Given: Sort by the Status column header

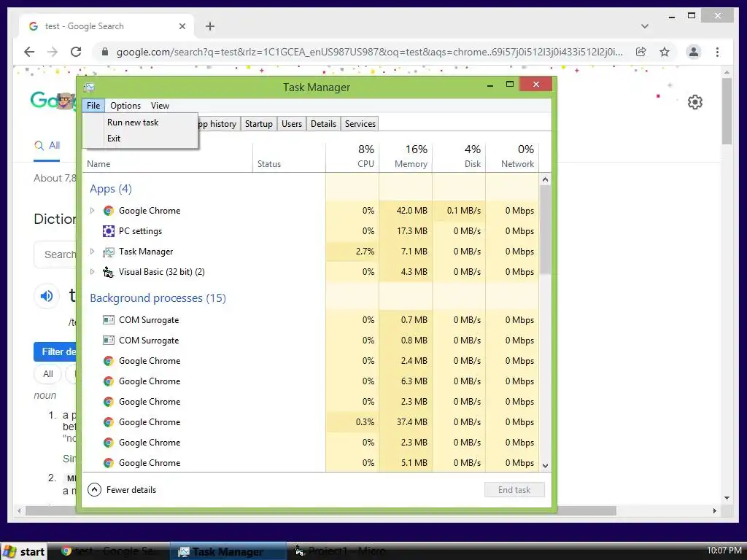Looking at the screenshot, I should coord(289,157).
